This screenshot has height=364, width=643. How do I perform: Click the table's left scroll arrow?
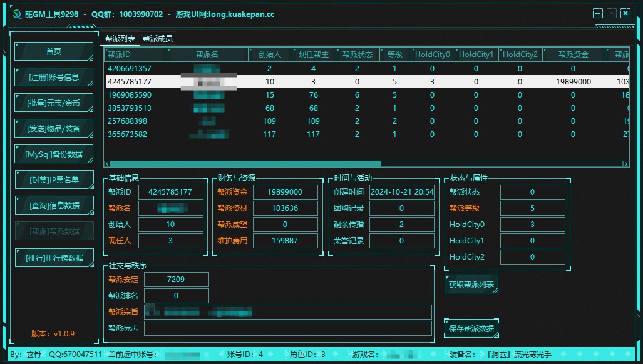[x=107, y=164]
